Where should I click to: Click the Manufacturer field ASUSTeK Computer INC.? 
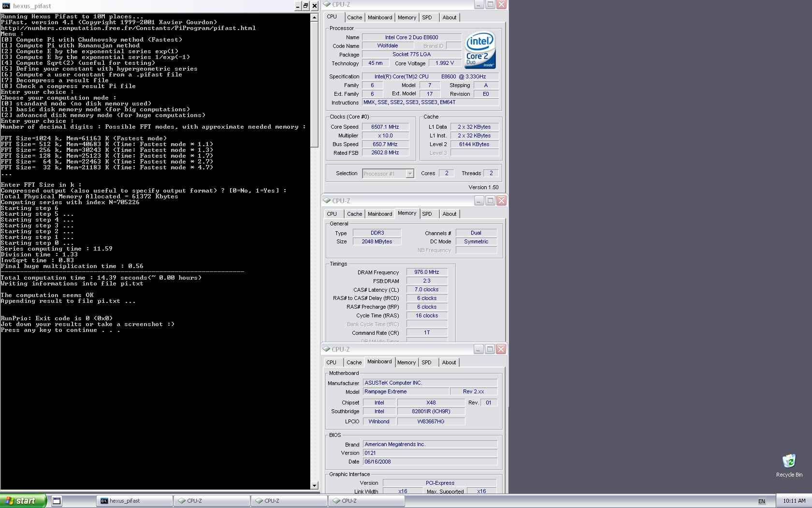click(x=430, y=383)
